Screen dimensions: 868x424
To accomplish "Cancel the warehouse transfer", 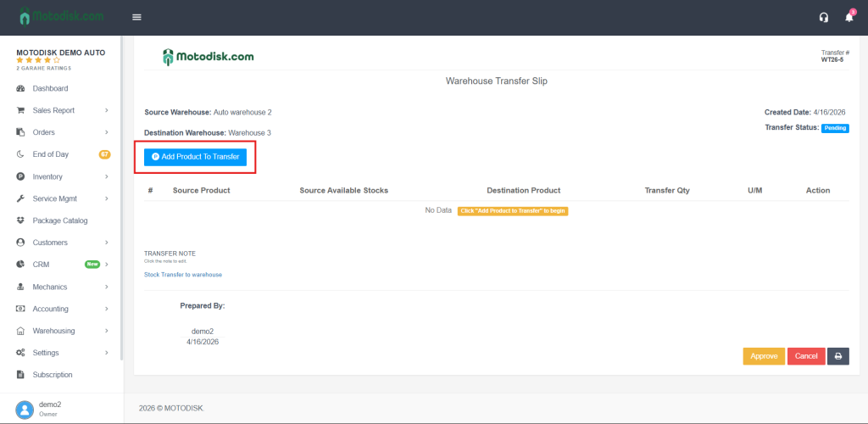I will [x=806, y=356].
